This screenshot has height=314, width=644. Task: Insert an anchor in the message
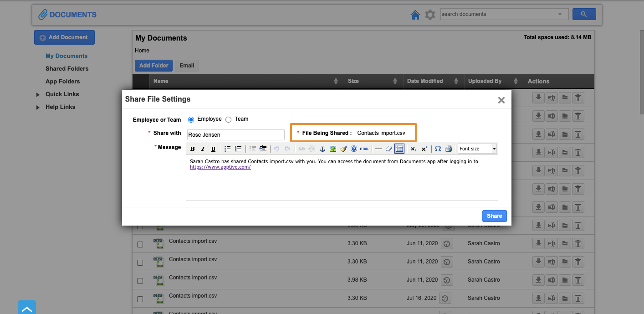click(322, 149)
